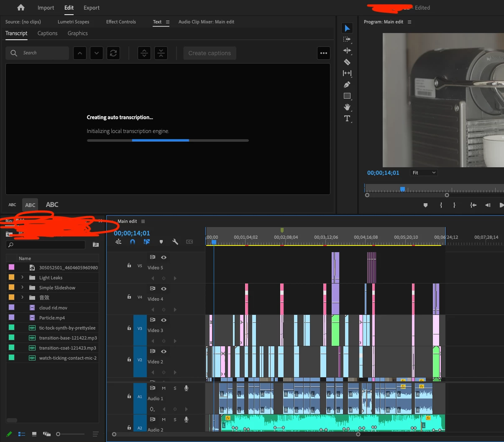The height and width of the screenshot is (442, 504).
Task: Add marker in Program monitor
Action: (x=426, y=205)
